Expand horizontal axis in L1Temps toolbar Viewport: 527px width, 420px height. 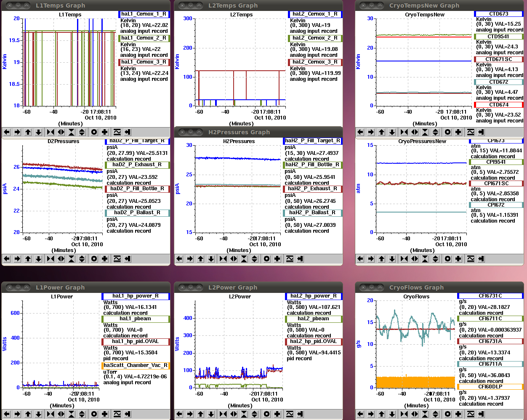point(61,132)
